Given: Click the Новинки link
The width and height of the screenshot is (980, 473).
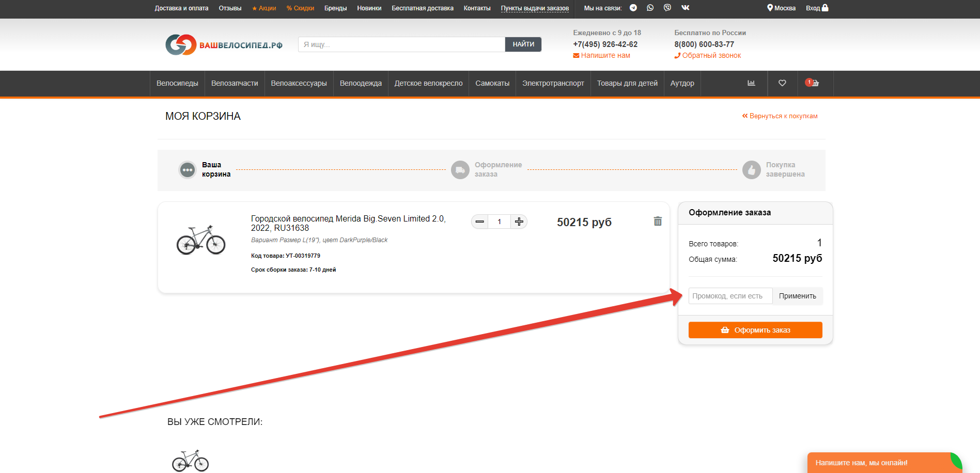Looking at the screenshot, I should point(369,8).
